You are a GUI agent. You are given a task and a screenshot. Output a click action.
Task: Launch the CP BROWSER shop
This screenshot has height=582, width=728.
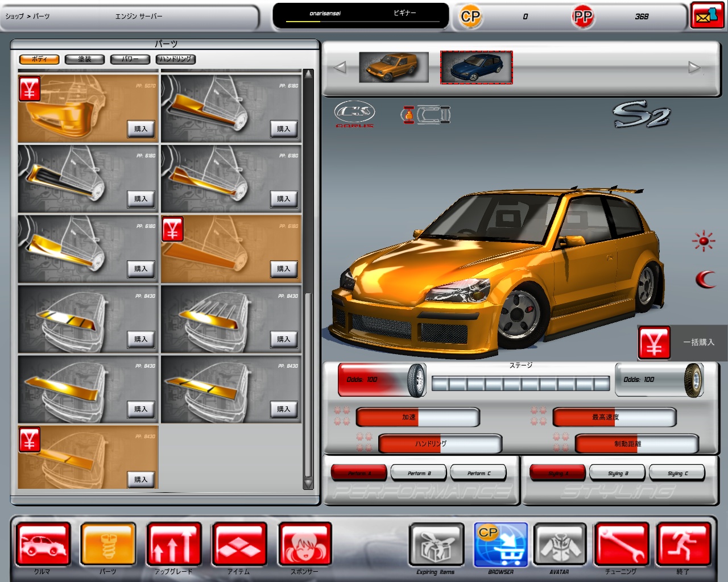[x=500, y=544]
